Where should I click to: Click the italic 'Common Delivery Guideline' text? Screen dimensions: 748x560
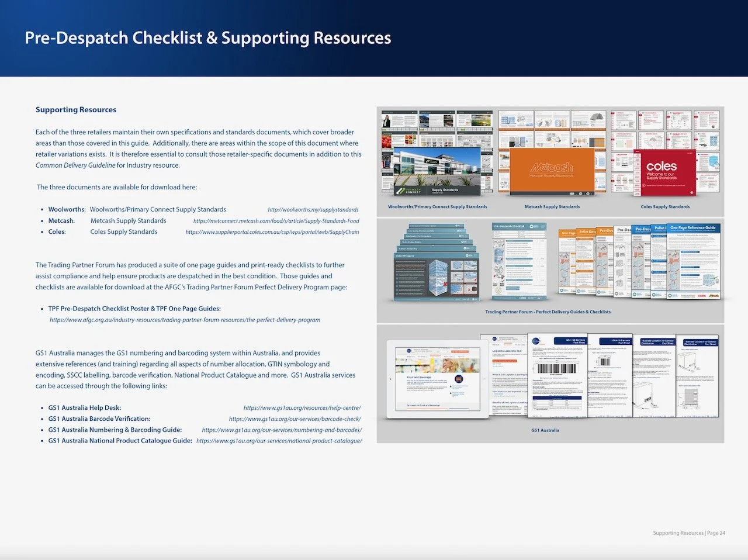[x=75, y=165]
